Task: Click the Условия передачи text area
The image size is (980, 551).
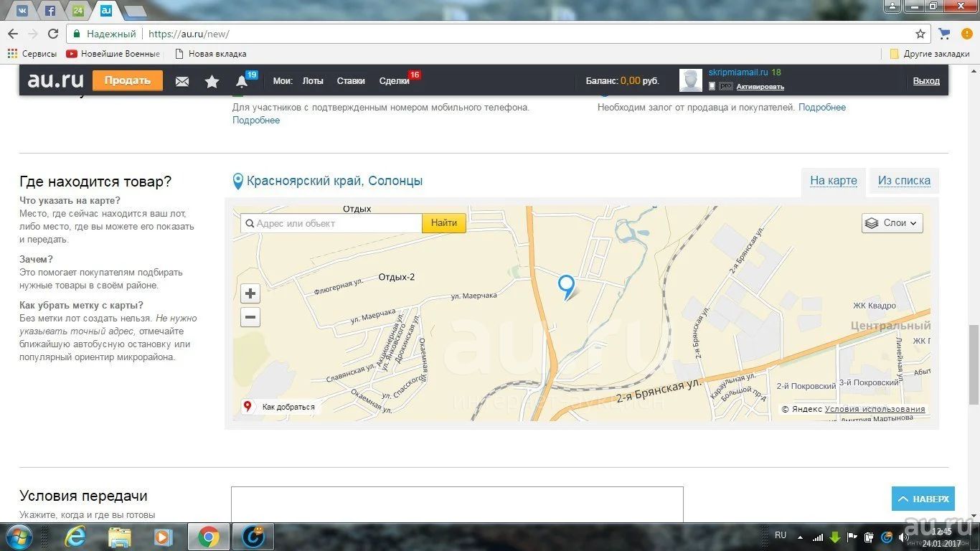Action: coord(457,505)
